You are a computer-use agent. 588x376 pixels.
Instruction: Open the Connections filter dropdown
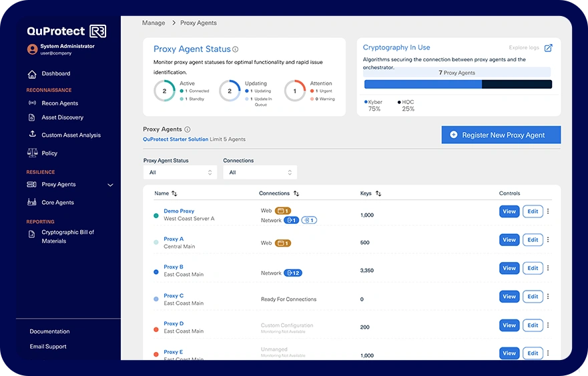coord(260,172)
